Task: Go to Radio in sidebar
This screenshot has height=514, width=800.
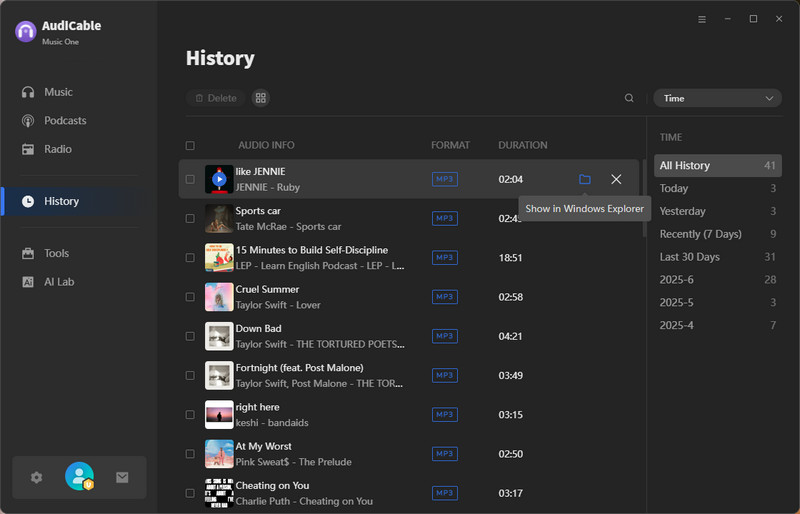Action: click(58, 149)
